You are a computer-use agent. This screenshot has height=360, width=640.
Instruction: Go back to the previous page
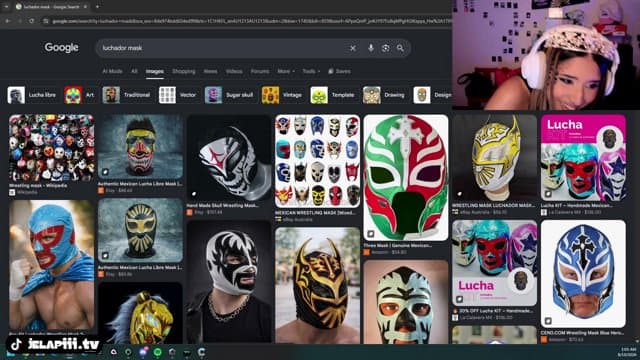tap(8, 21)
